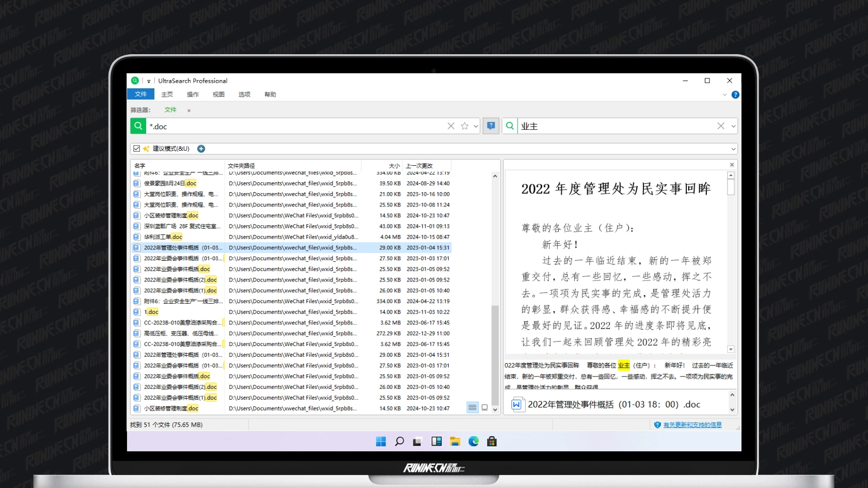Open Microsoft Edge from the taskbar
This screenshot has width=868, height=488.
click(x=474, y=441)
